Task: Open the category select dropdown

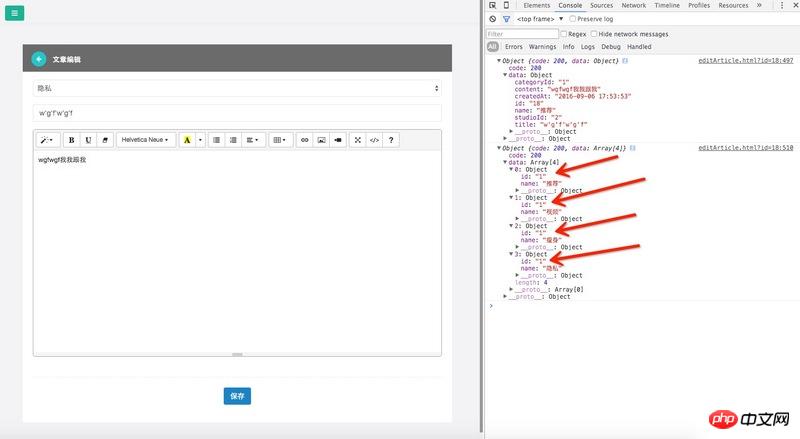Action: (237, 88)
